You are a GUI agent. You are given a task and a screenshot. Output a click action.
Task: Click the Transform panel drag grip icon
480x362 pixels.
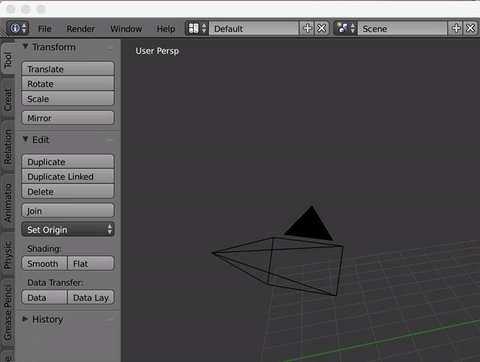(x=110, y=48)
